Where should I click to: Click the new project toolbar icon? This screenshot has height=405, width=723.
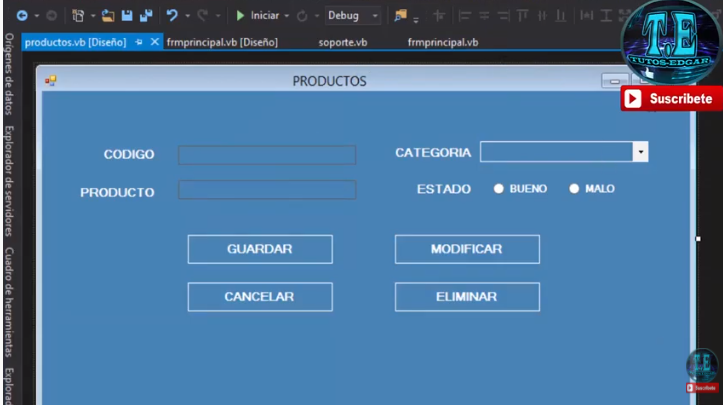[x=78, y=16]
